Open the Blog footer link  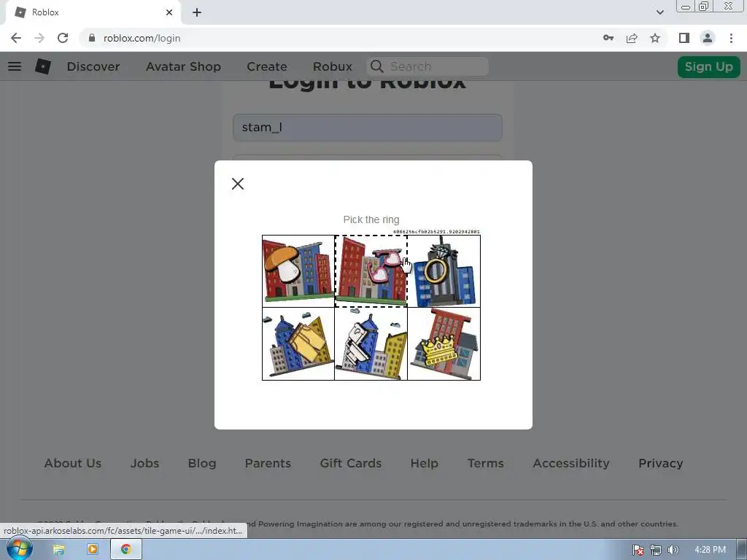point(202,463)
